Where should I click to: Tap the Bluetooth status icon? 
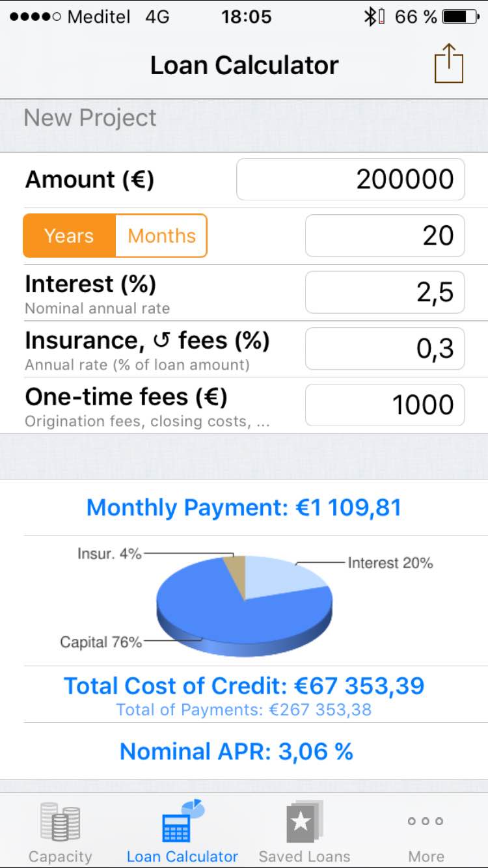tap(370, 17)
